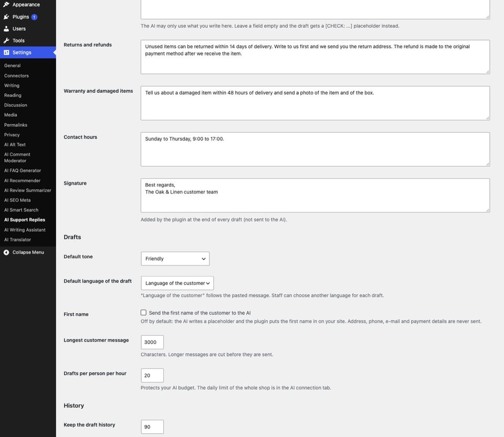
Task: Select the AI Support Replies submenu item
Action: pos(25,220)
